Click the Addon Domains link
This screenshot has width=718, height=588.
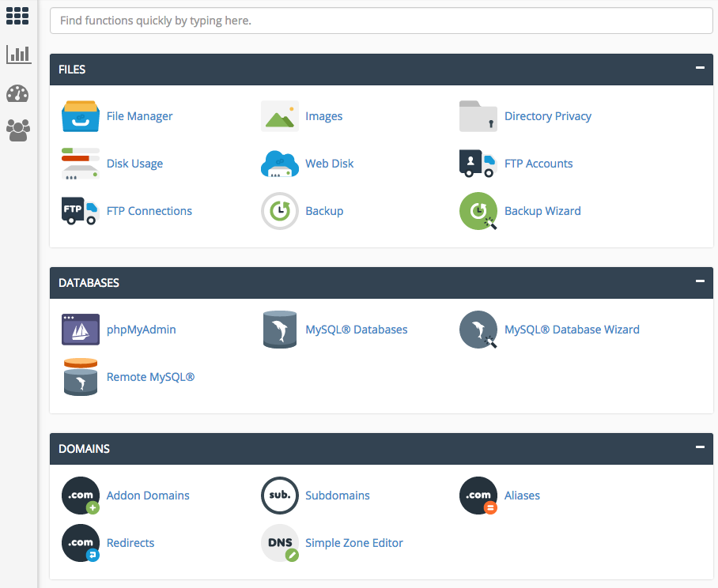pyautogui.click(x=148, y=496)
